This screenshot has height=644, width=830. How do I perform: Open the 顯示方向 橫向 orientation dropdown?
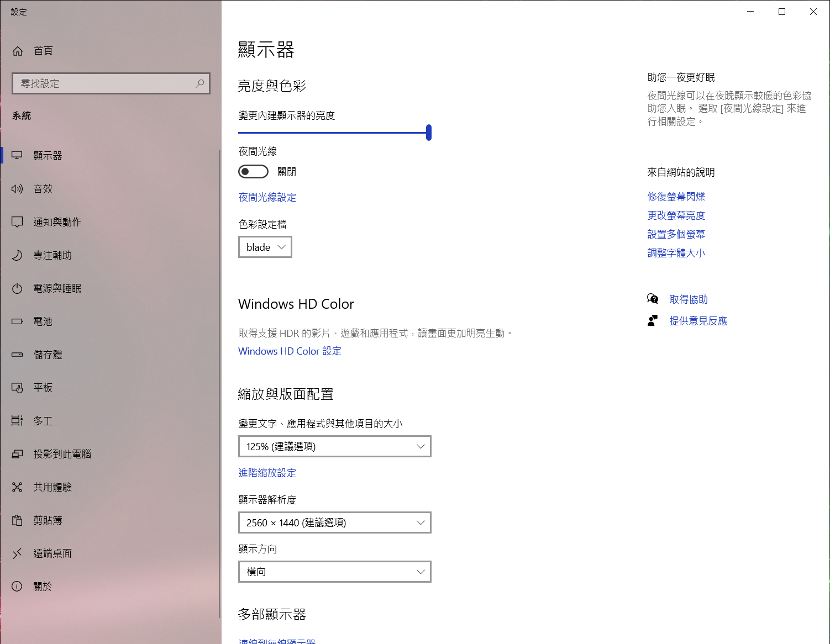(x=334, y=572)
